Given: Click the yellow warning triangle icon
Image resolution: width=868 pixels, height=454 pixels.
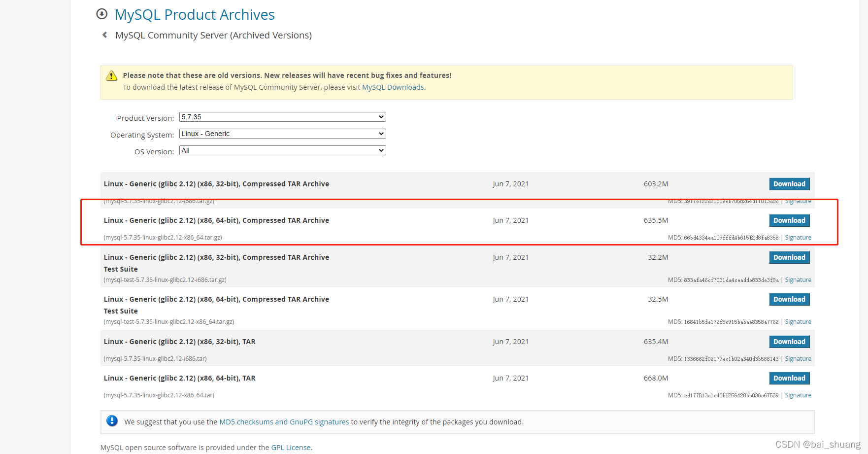Looking at the screenshot, I should [112, 76].
